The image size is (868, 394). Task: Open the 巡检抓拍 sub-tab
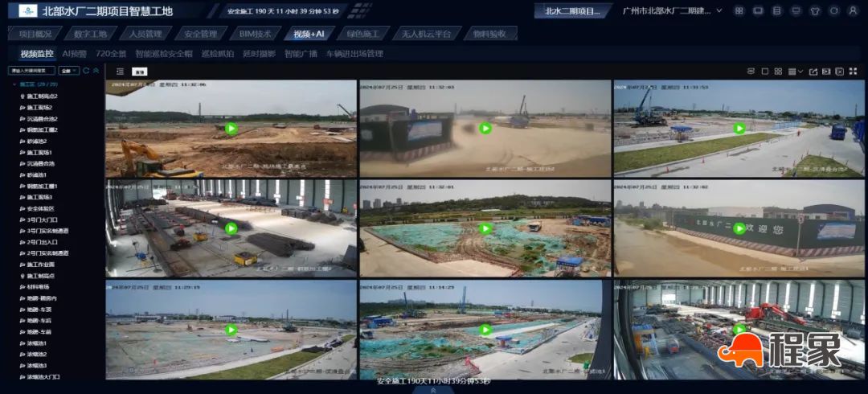218,54
